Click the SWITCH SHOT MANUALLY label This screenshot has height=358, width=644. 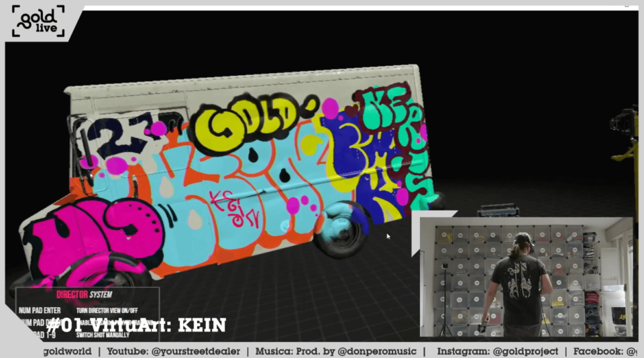click(103, 335)
